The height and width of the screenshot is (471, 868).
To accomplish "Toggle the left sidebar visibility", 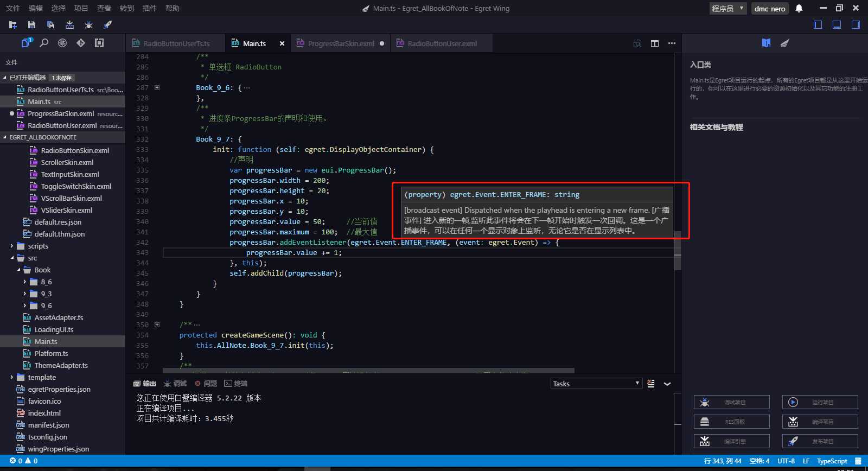I will (818, 25).
